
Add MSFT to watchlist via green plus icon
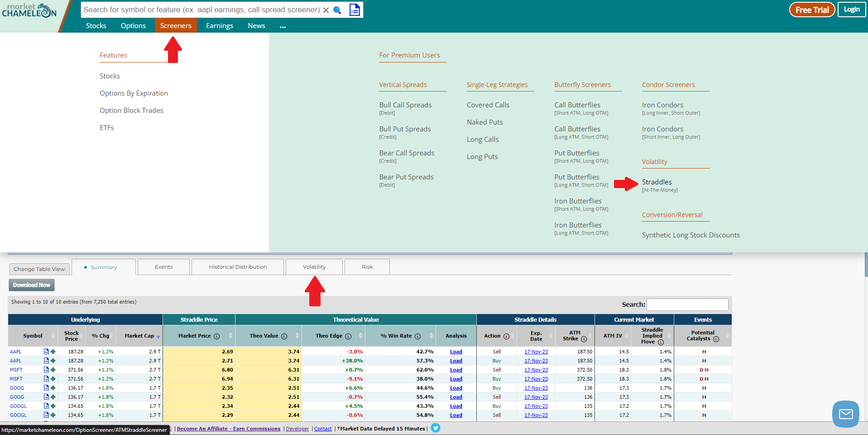pyautogui.click(x=53, y=369)
